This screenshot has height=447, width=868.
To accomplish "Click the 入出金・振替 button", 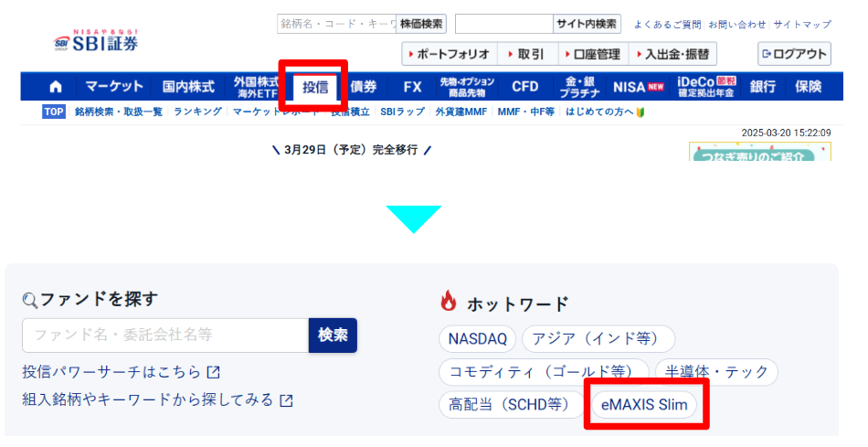I will 672,54.
